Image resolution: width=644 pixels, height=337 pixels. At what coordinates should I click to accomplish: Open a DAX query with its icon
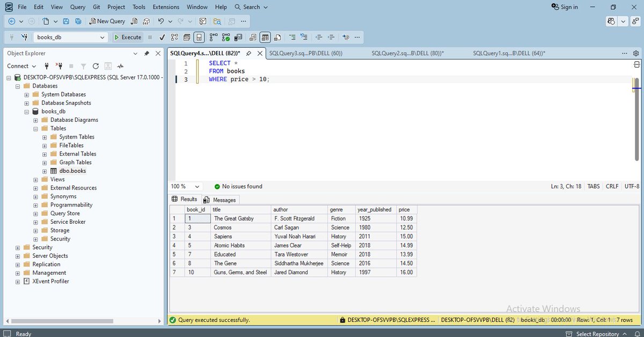[x=146, y=21]
